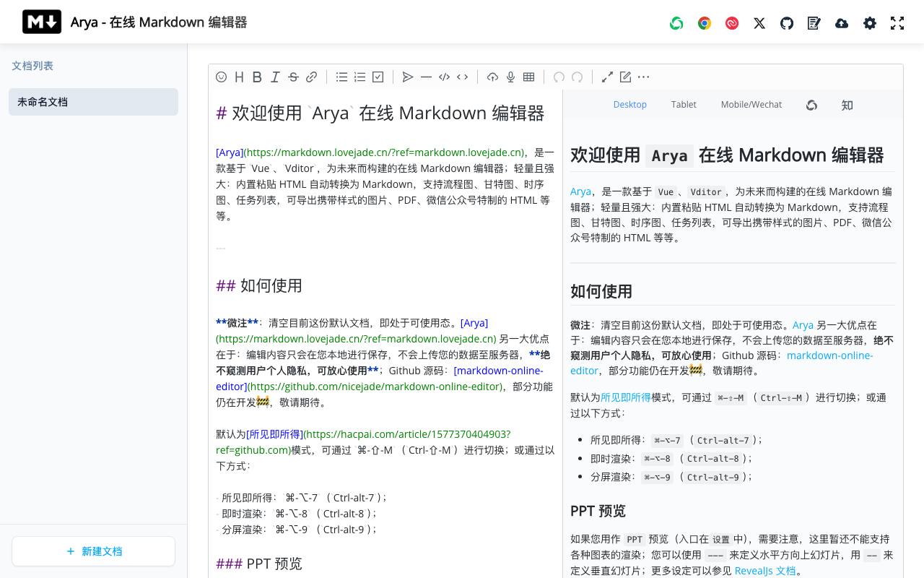Image resolution: width=924 pixels, height=578 pixels.
Task: Toggle editor fullscreen with diagonal arrows icon
Action: [x=607, y=77]
